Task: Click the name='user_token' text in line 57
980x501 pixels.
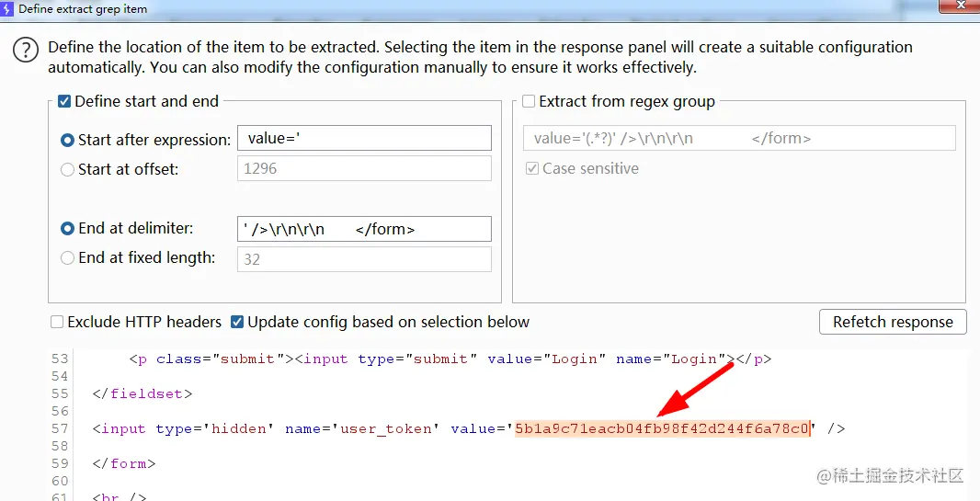Action: [x=362, y=428]
